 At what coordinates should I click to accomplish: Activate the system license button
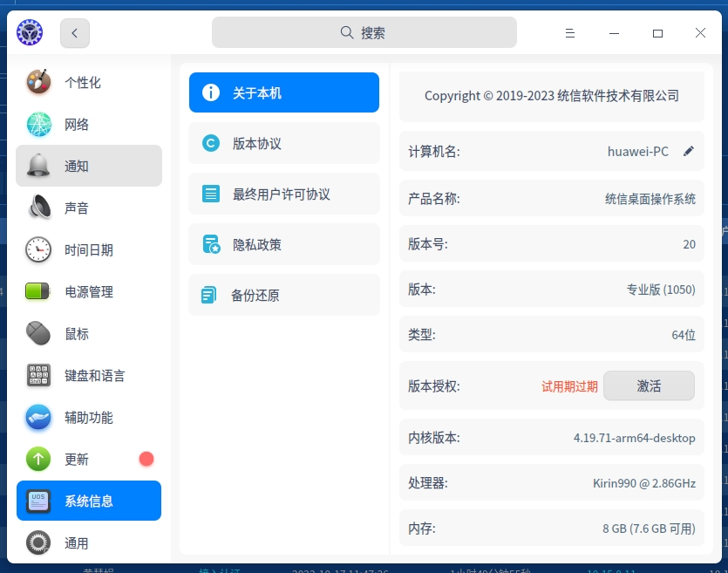point(649,385)
